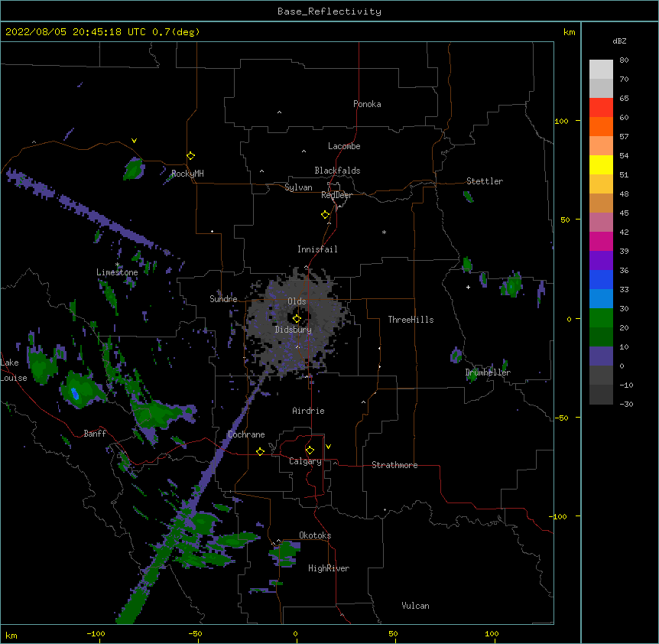Select the darkest gray -30 to -10 swatch
The width and height of the screenshot is (659, 644).
click(601, 395)
